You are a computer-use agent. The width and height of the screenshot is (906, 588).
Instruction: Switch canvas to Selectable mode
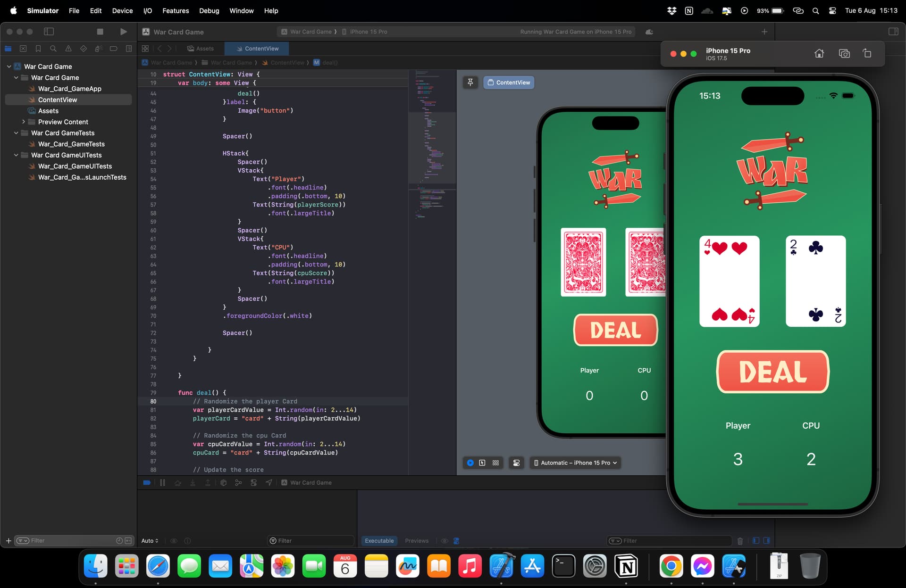[482, 463]
